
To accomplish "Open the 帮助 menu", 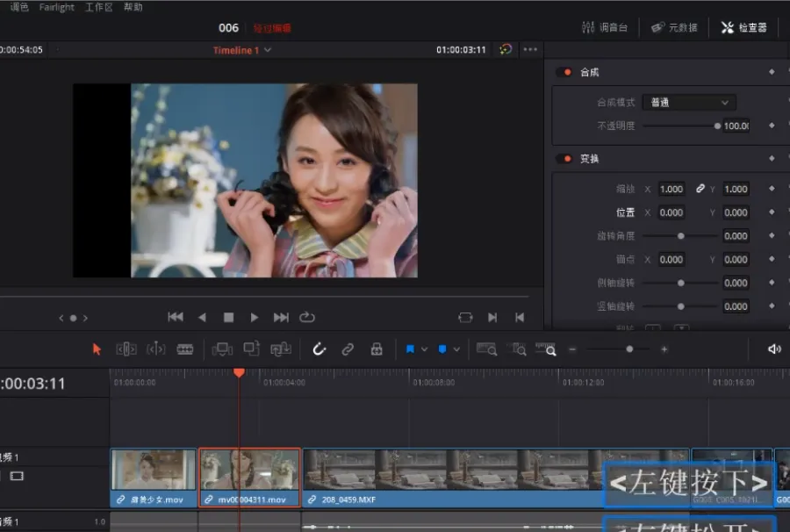I will [133, 7].
